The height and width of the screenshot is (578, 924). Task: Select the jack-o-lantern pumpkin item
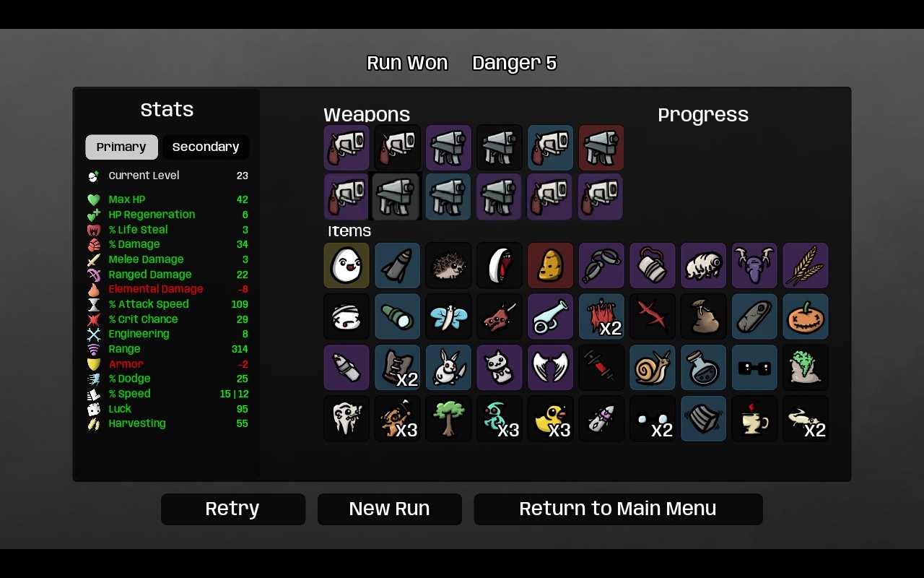tap(806, 316)
